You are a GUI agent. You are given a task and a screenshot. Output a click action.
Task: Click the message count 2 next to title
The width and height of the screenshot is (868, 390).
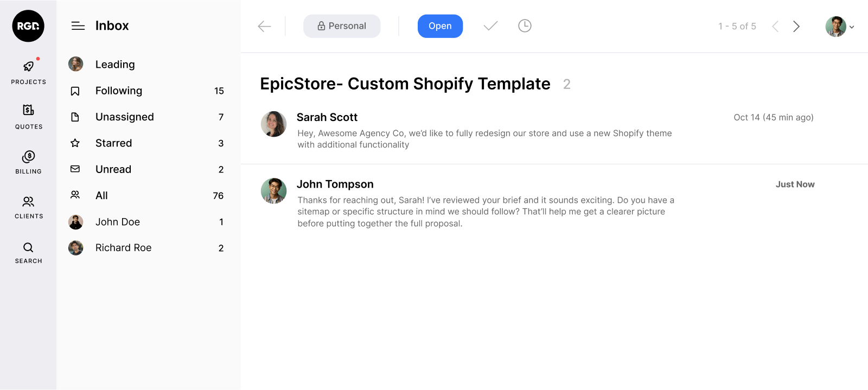point(567,84)
